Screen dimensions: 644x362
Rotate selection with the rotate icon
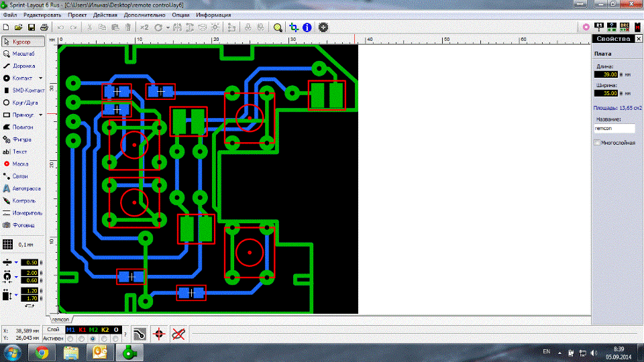158,27
